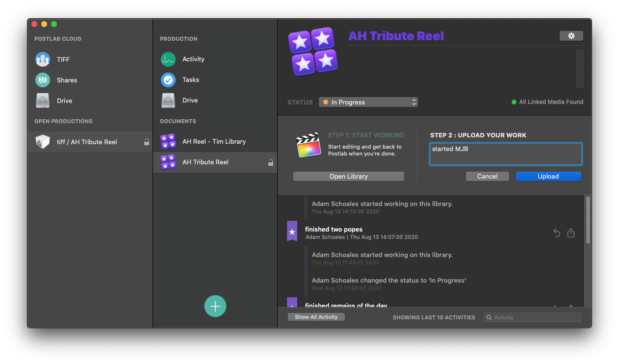Share the 'finished two popes' version
This screenshot has height=364, width=619.
pos(571,233)
